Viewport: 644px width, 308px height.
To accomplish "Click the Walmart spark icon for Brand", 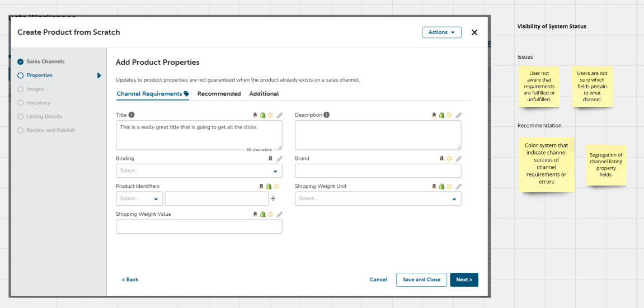I will [449, 158].
